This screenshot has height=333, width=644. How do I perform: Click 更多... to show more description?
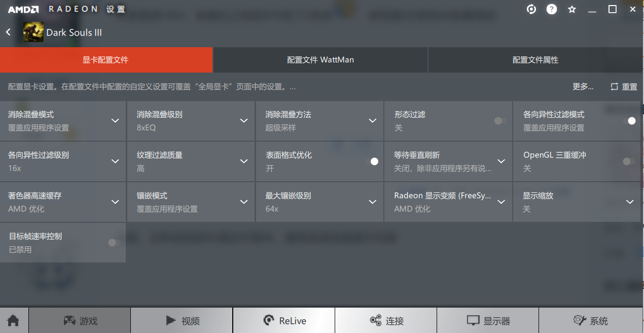tap(583, 87)
